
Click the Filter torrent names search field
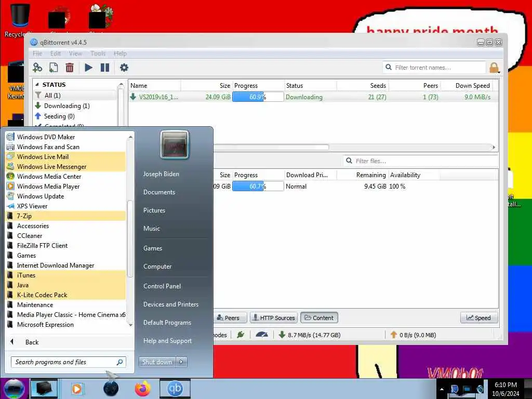(435, 68)
